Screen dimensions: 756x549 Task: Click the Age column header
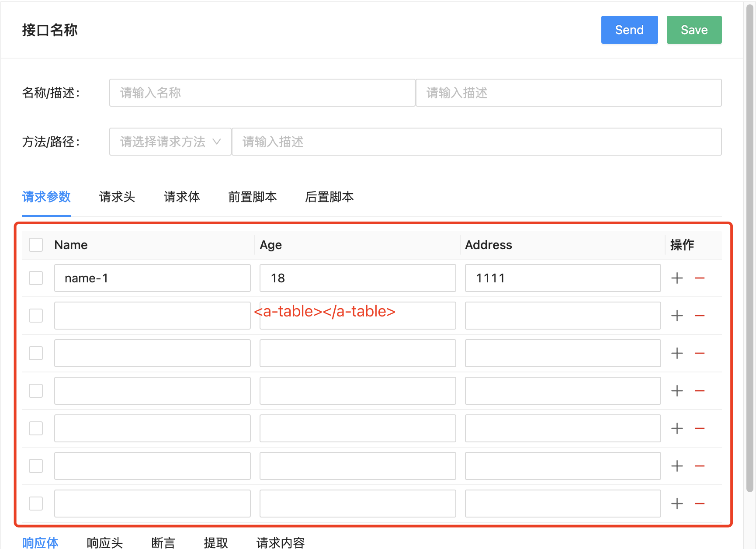click(x=271, y=245)
